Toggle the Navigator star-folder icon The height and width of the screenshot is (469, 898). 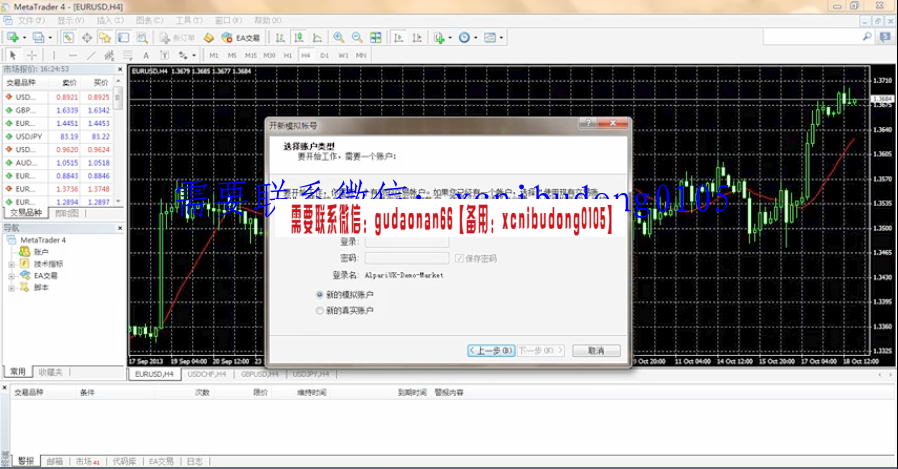[x=105, y=38]
